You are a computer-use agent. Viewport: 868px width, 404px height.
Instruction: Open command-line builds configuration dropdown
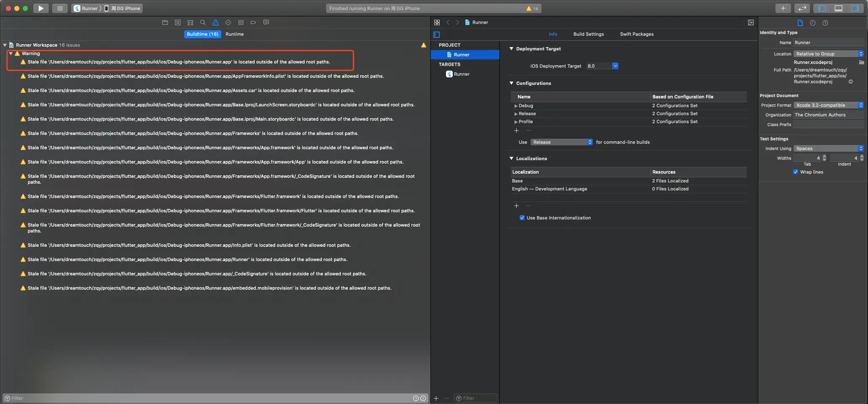[x=562, y=142]
